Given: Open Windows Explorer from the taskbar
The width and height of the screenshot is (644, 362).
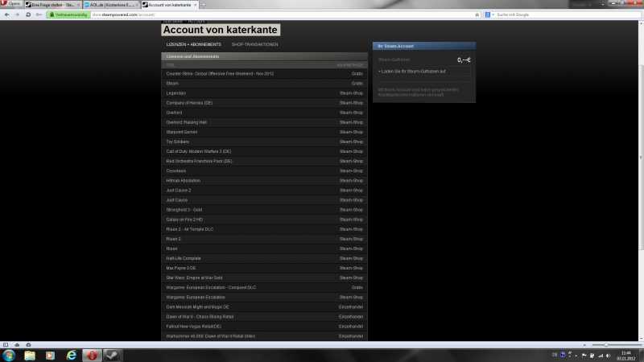Looking at the screenshot, I should (30, 356).
